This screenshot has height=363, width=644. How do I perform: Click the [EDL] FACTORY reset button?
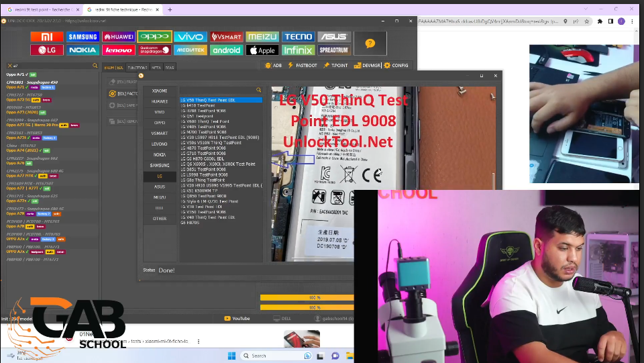tap(123, 94)
